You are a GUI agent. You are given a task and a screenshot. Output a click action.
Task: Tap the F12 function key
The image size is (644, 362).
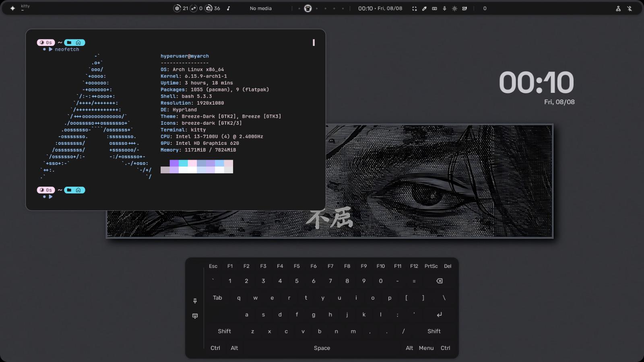pos(414,266)
